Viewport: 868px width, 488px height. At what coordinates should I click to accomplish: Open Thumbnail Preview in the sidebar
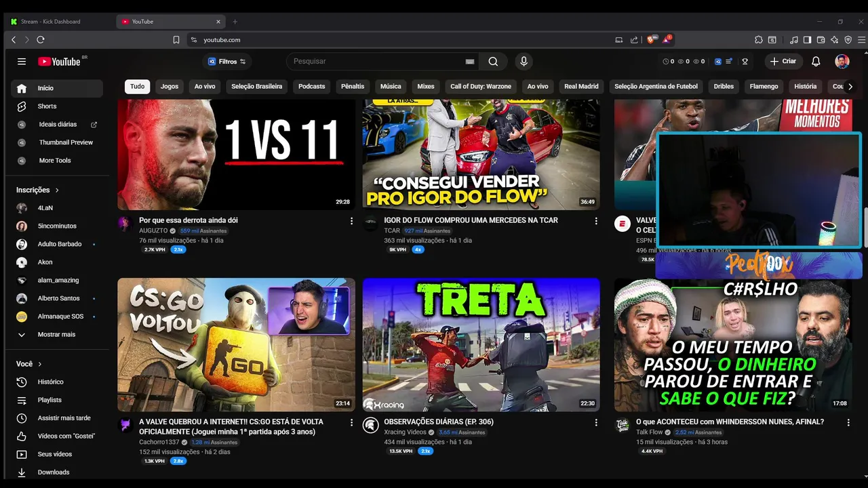tap(56, 142)
